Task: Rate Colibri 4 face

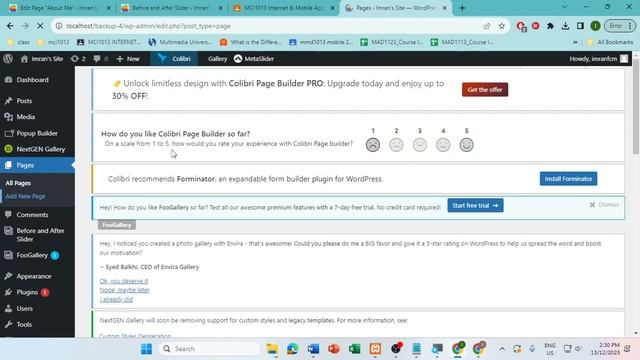Action: (443, 144)
